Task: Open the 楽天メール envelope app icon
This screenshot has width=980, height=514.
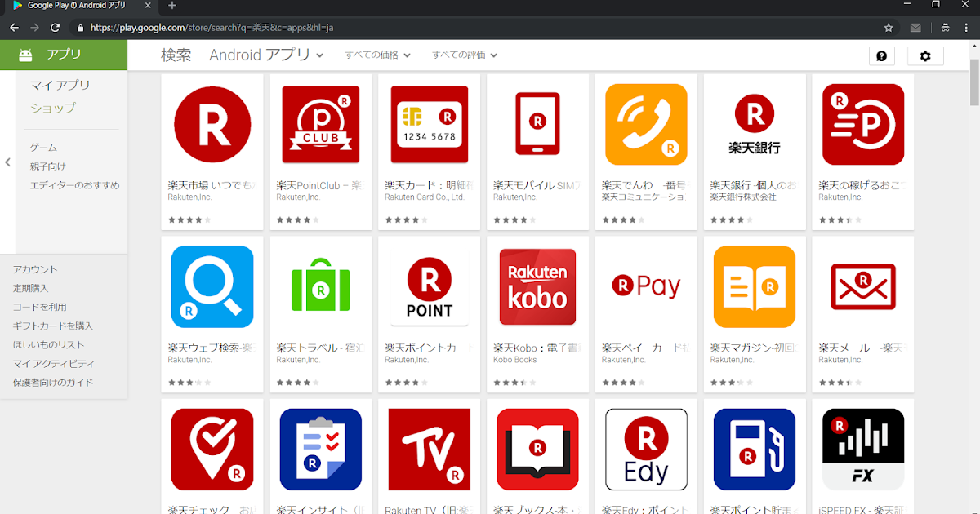Action: tap(863, 286)
